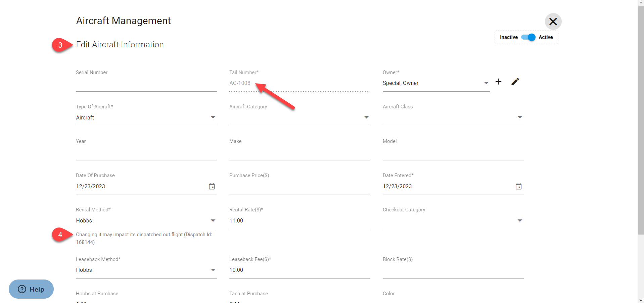Image resolution: width=644 pixels, height=303 pixels.
Task: Toggle the Inactive/Active aircraft switch
Action: click(x=528, y=37)
